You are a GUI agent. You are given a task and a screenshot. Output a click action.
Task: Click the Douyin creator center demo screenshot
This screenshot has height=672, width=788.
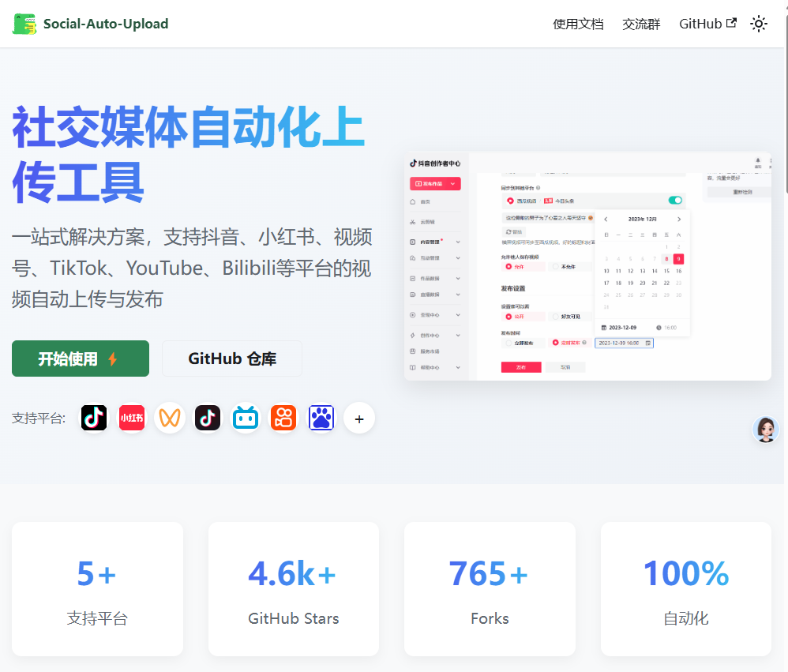click(x=587, y=266)
